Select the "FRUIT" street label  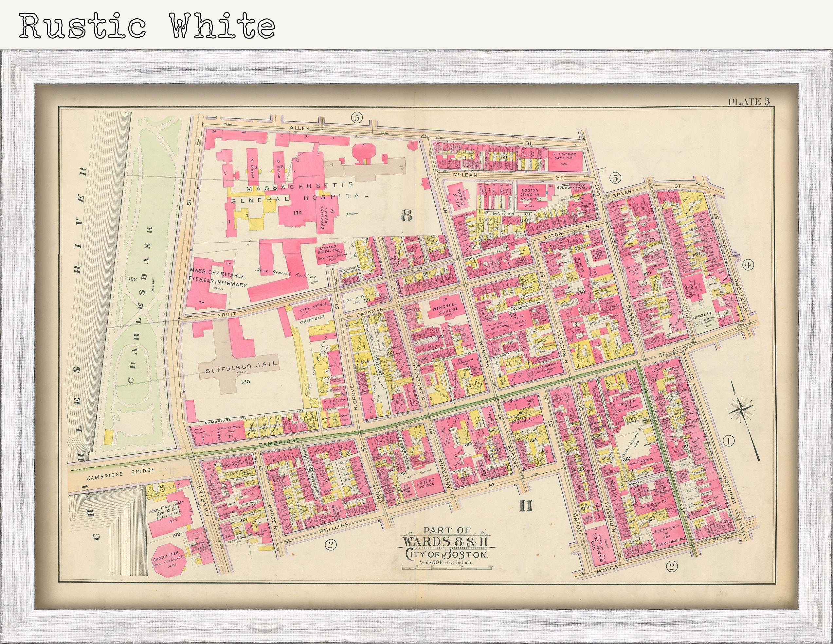[x=226, y=315]
